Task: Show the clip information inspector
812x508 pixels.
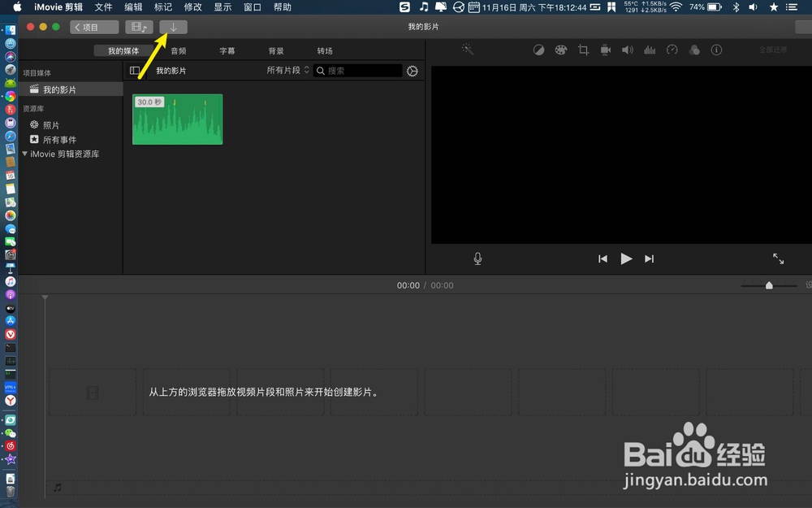Action: (716, 50)
